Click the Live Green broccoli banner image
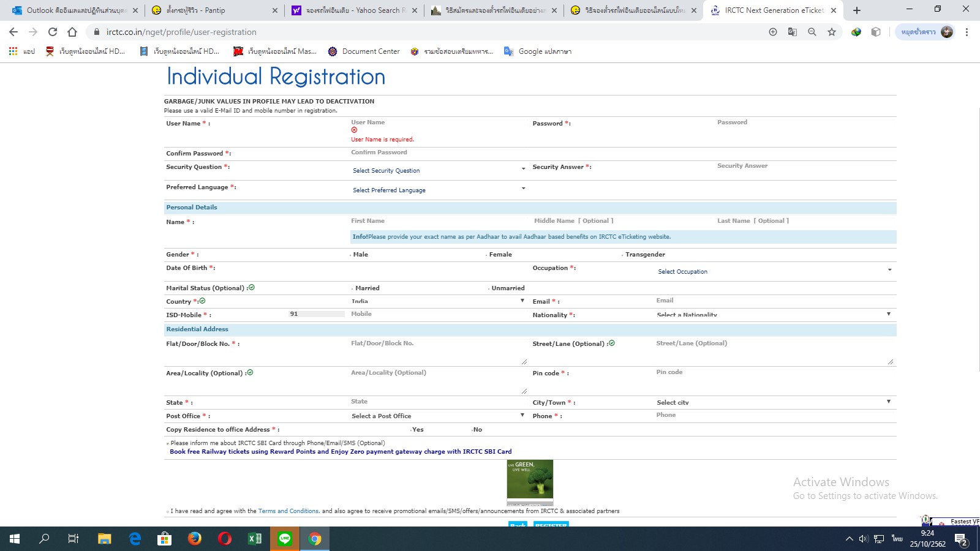 pos(530,482)
